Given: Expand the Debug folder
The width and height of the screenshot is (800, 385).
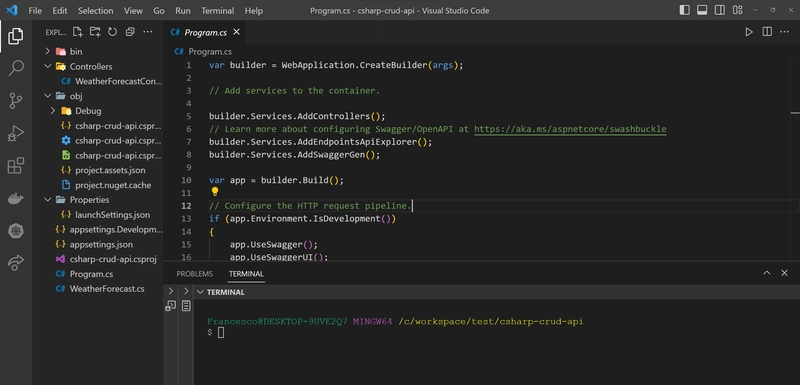Looking at the screenshot, I should (x=53, y=111).
